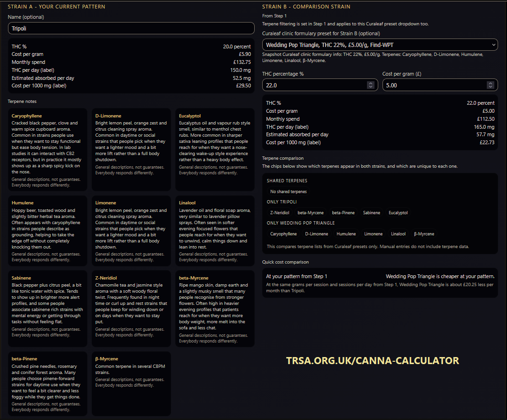Click the Snapshot Curaleaf clinic formulary info text
507x420 pixels.
pos(373,58)
